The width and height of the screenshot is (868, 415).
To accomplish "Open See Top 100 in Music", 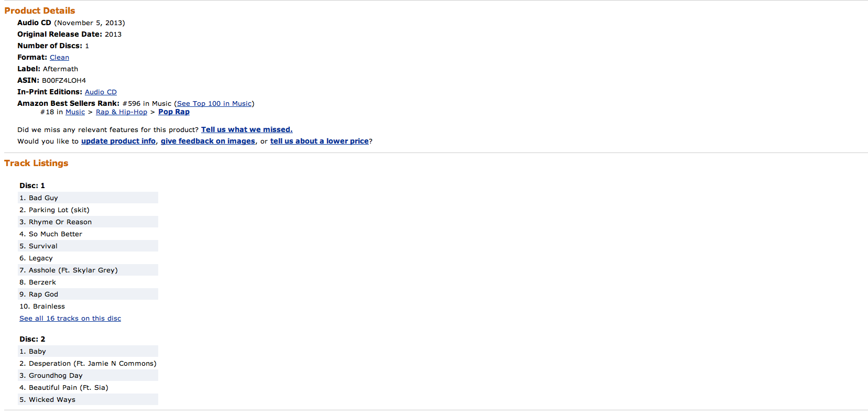I will (214, 104).
